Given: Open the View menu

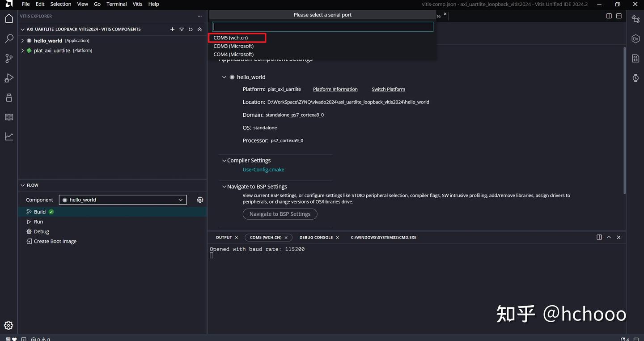Looking at the screenshot, I should [83, 4].
